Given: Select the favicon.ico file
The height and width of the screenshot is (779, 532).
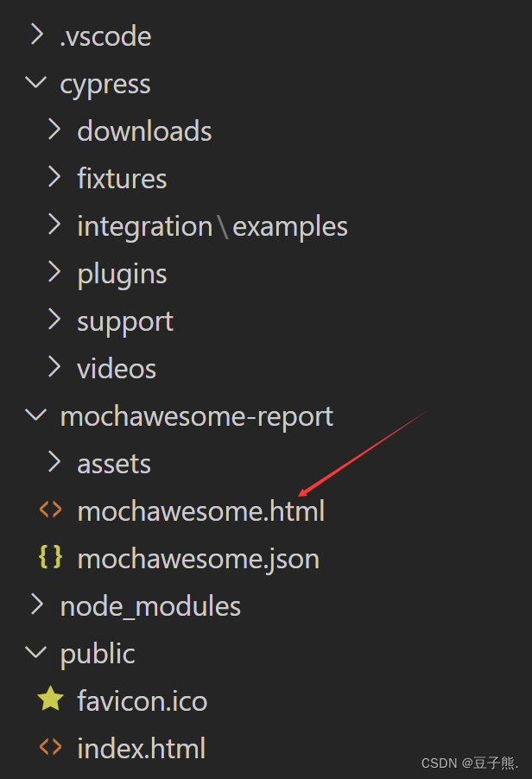Looking at the screenshot, I should [142, 700].
